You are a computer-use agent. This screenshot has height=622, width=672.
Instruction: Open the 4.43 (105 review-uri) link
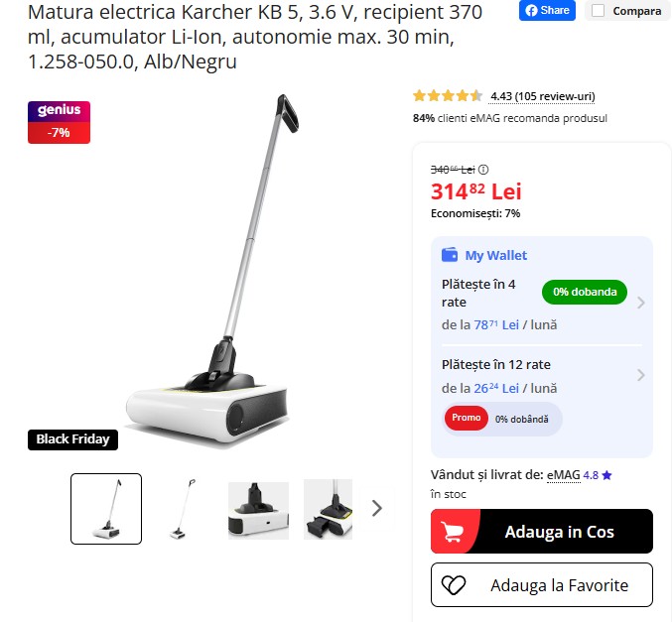click(543, 97)
